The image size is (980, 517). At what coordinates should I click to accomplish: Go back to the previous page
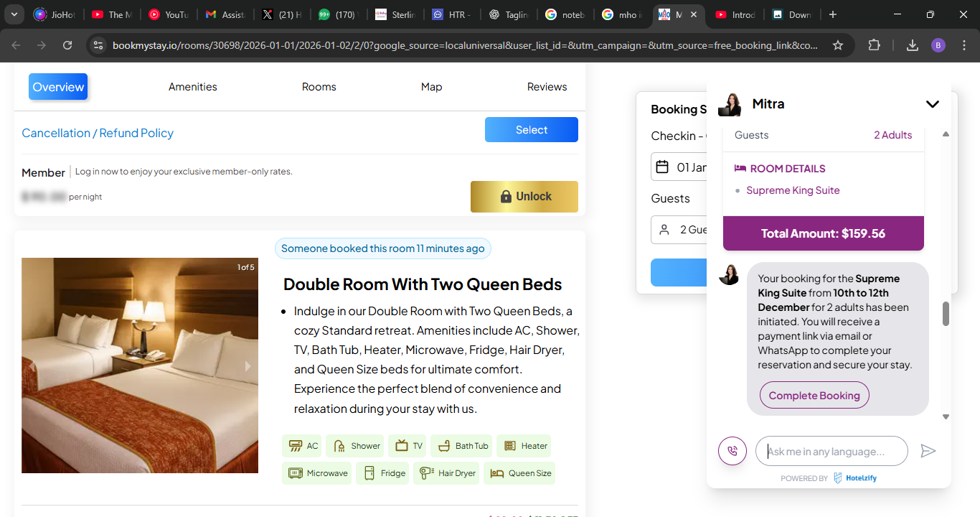[x=16, y=45]
